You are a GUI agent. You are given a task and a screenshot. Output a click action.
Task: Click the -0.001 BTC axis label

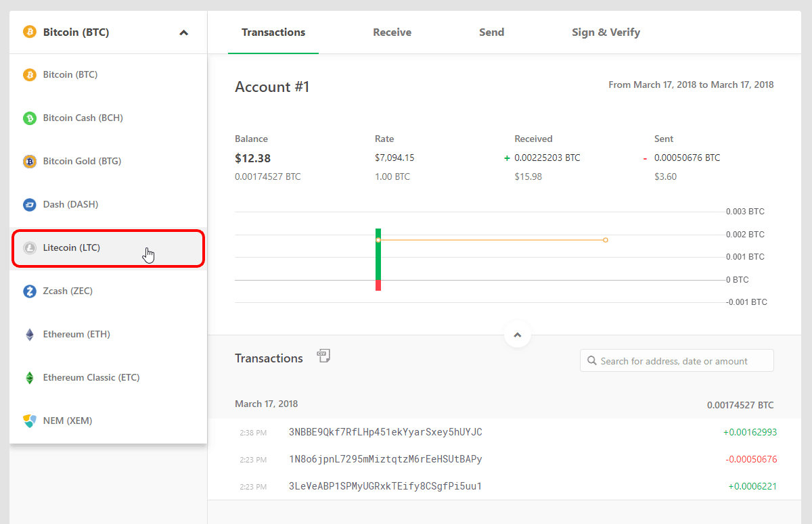point(746,302)
